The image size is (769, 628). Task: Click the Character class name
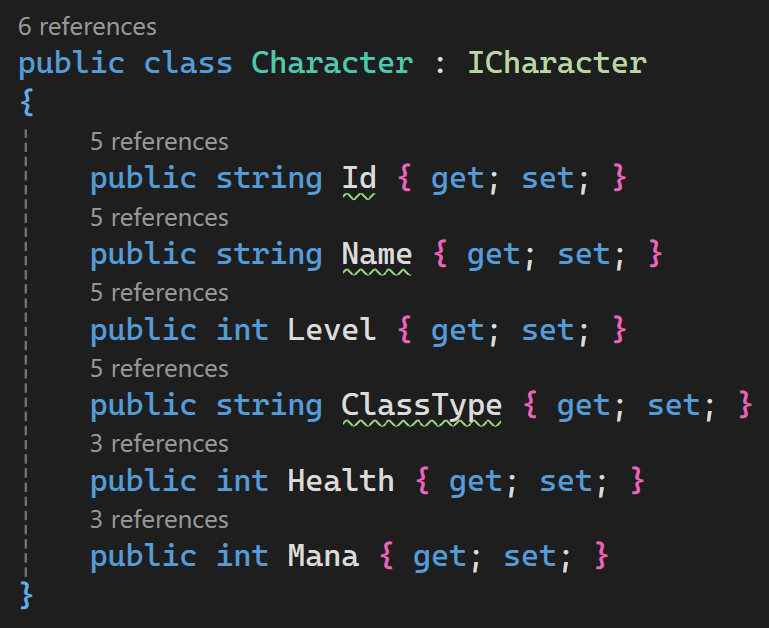click(x=333, y=63)
